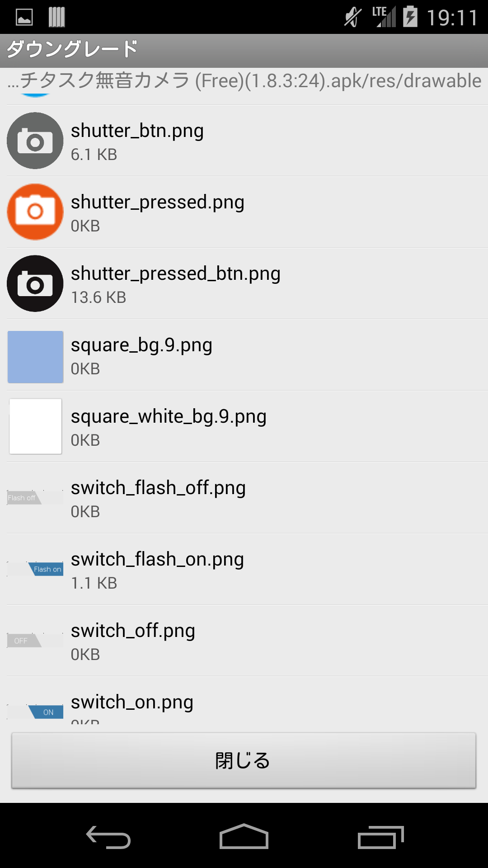The image size is (488, 868).
Task: Select the white square_white_bg thumbnail
Action: tap(35, 426)
